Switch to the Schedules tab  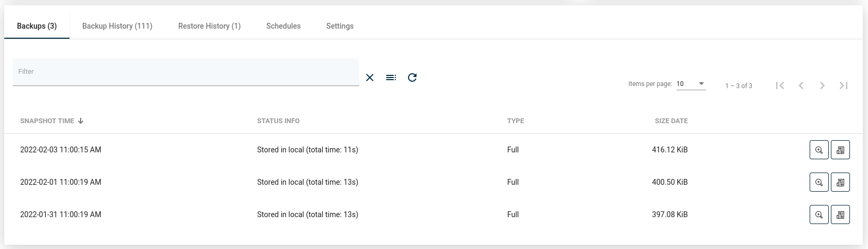point(283,26)
